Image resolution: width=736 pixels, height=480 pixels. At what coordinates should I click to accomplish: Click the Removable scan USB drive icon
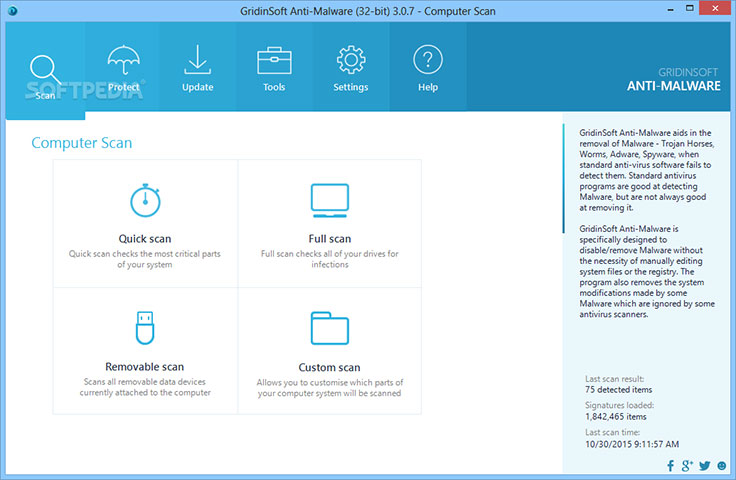[x=145, y=328]
